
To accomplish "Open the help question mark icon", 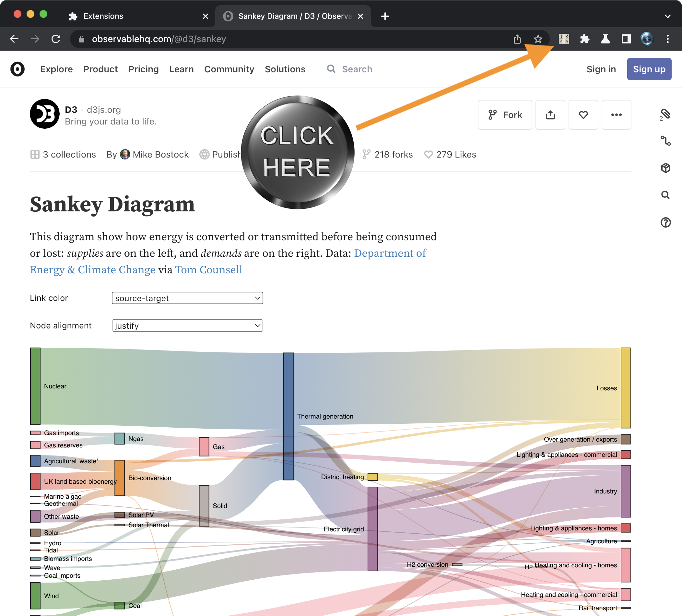I will coord(665,222).
